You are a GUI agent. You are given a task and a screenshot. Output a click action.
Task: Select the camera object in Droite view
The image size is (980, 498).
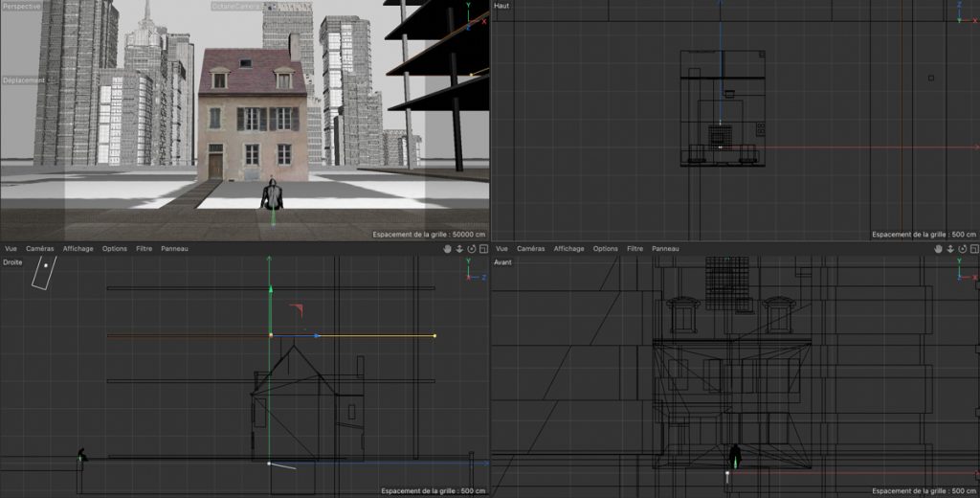[x=44, y=272]
